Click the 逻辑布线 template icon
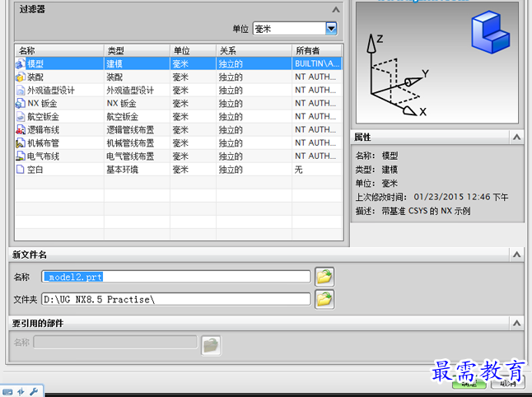This screenshot has height=397, width=532. [x=21, y=130]
